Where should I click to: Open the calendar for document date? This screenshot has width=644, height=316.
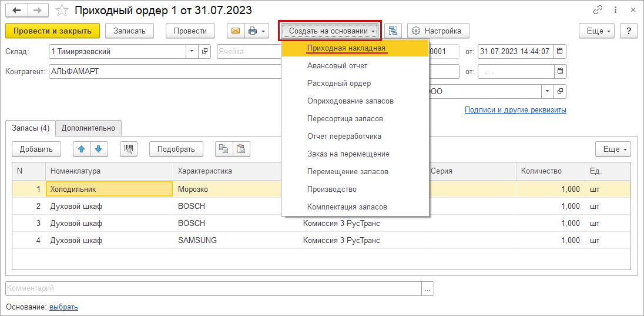pos(560,51)
